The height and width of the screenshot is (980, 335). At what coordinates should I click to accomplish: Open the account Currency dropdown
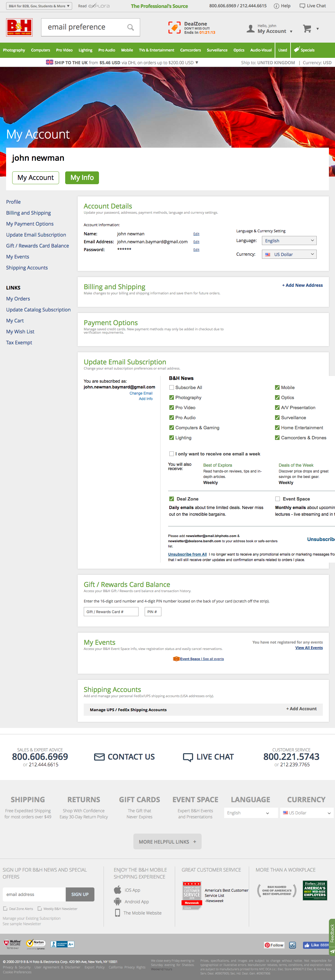(289, 254)
